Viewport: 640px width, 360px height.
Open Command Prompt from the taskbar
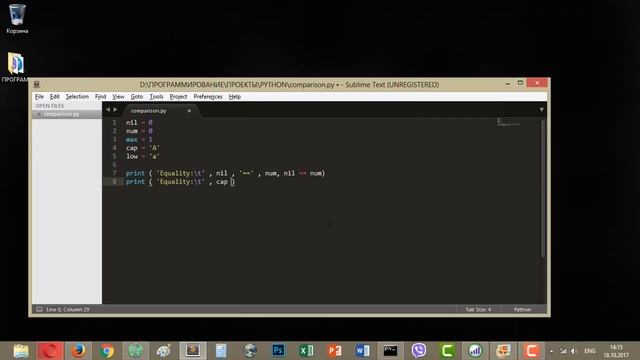(x=390, y=351)
